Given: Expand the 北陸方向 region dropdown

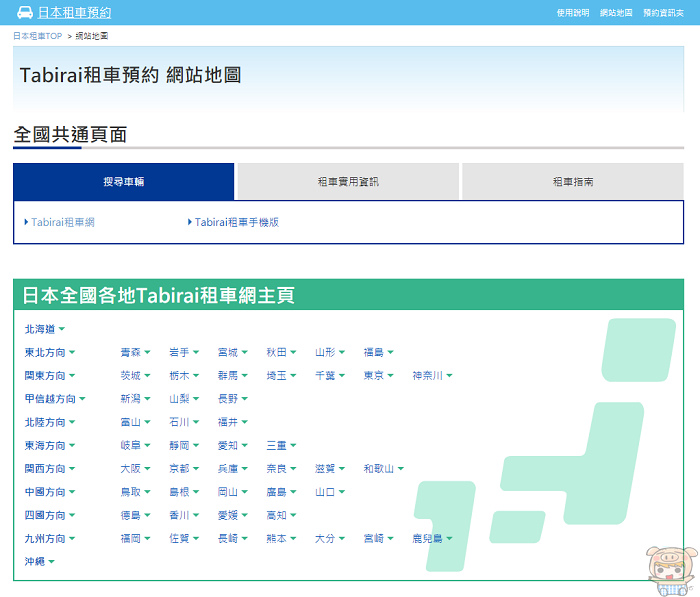Looking at the screenshot, I should tap(50, 422).
